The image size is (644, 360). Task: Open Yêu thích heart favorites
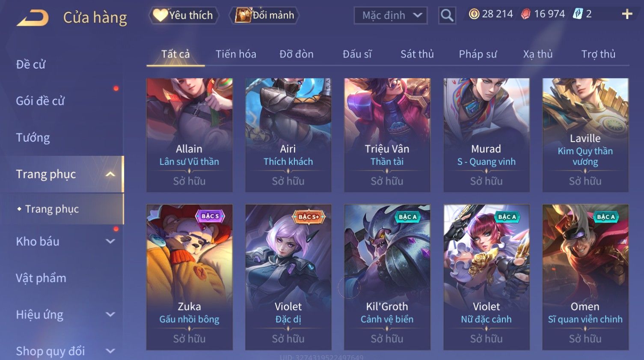(x=184, y=15)
